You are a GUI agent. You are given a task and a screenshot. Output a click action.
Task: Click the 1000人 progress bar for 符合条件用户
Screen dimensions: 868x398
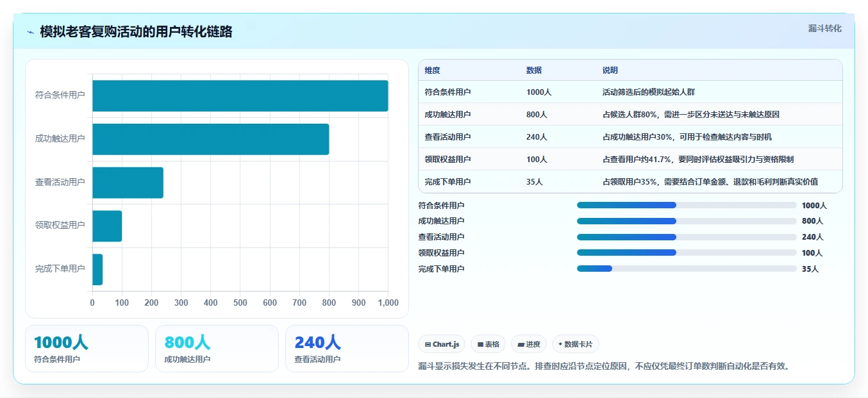[687, 205]
